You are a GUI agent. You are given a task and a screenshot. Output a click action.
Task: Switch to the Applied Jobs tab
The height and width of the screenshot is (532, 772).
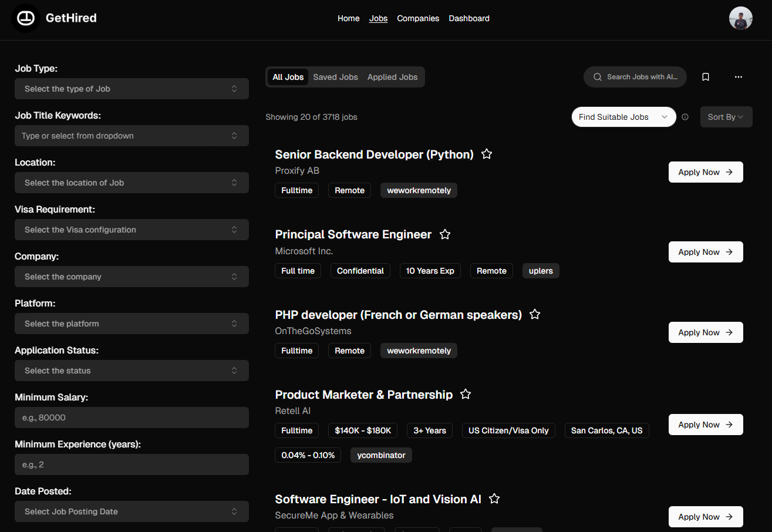click(x=392, y=77)
